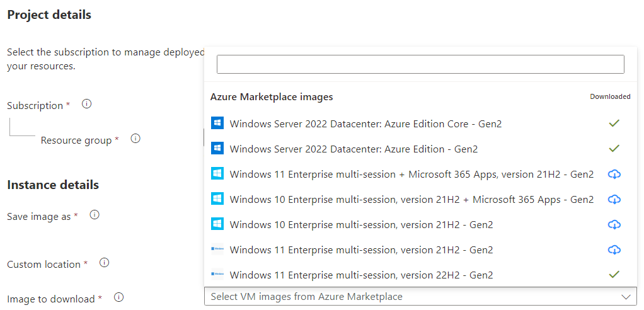Pick Windows 11 multi-session + Microsoft 365 Apps image
644x310 pixels.
[x=411, y=175]
